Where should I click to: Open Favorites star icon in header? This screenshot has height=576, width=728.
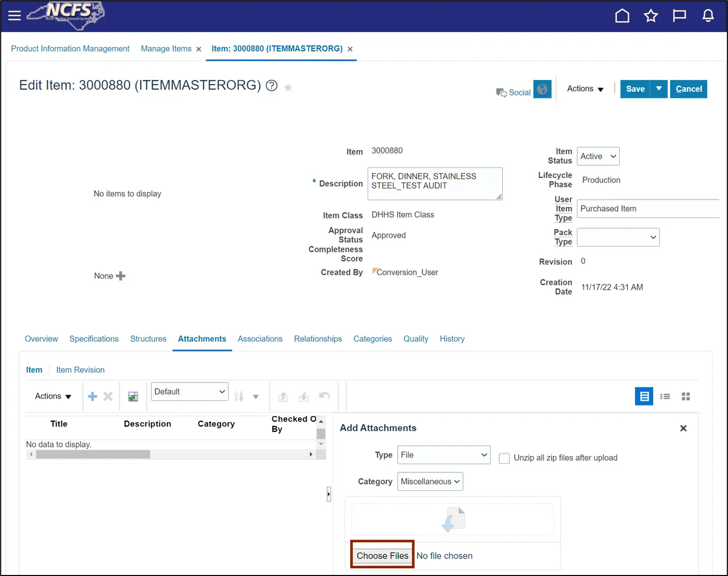point(650,16)
